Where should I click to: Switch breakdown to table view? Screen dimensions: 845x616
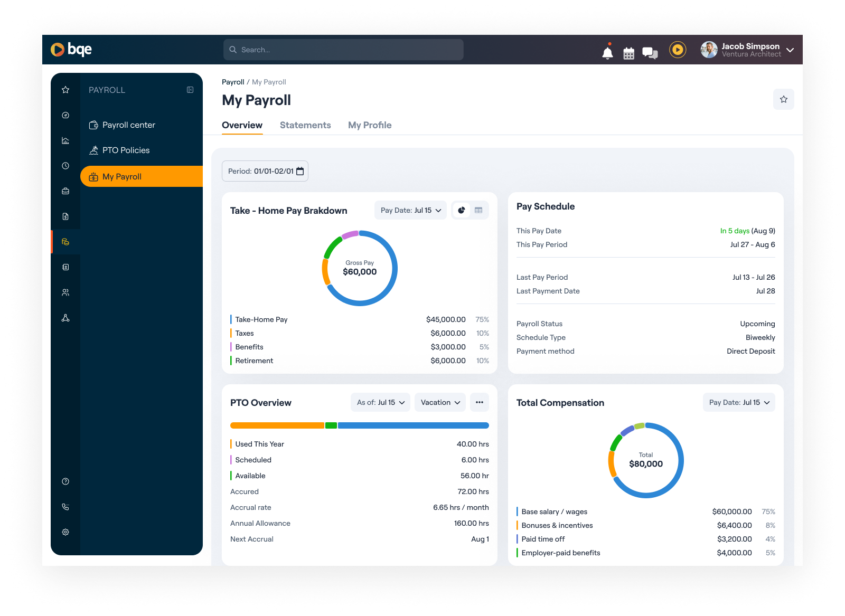click(478, 210)
